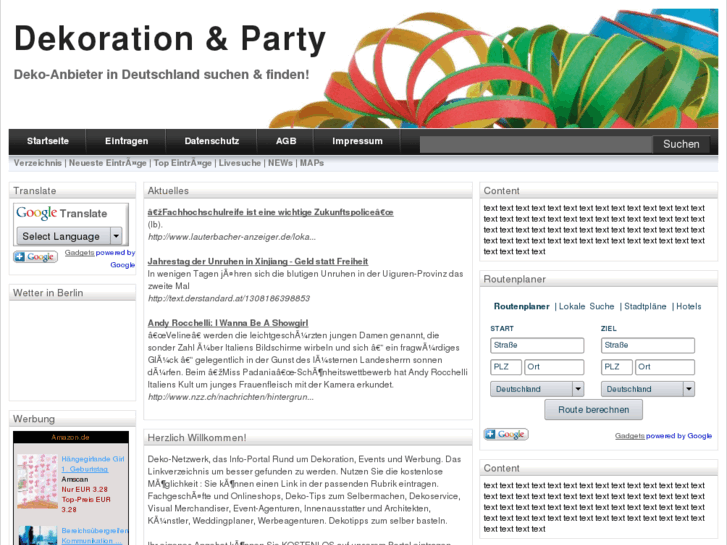Screen dimensions: 727x545
Task: Click the ZIEL PLZ field
Action: 617,366
